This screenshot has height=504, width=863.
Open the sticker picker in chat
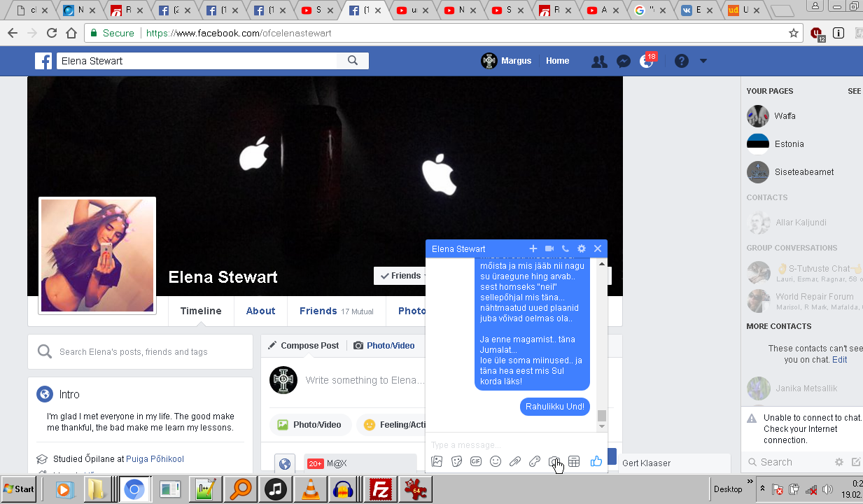[x=456, y=461]
